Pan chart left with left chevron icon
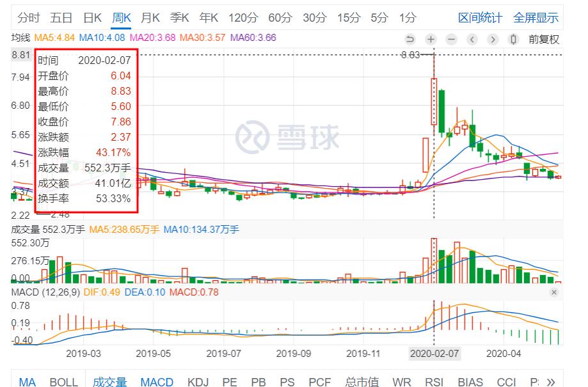Image resolution: width=588 pixels, height=387 pixels. click(x=472, y=39)
